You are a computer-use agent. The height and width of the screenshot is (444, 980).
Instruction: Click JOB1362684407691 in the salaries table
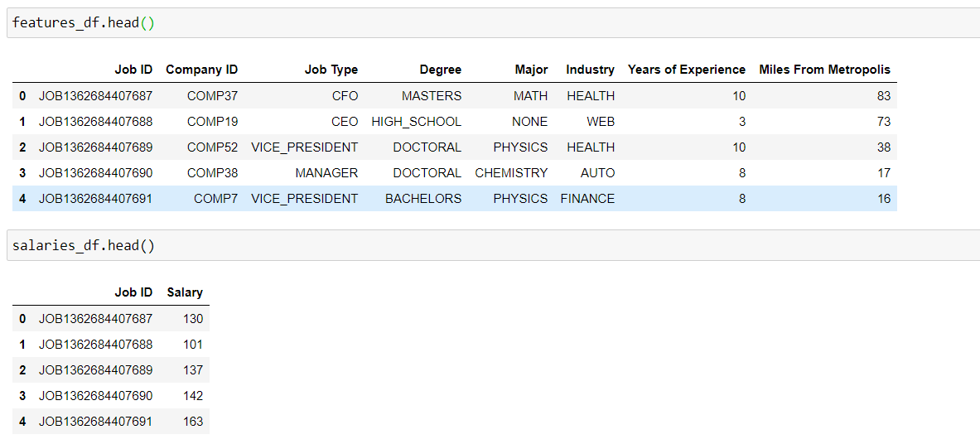(95, 421)
